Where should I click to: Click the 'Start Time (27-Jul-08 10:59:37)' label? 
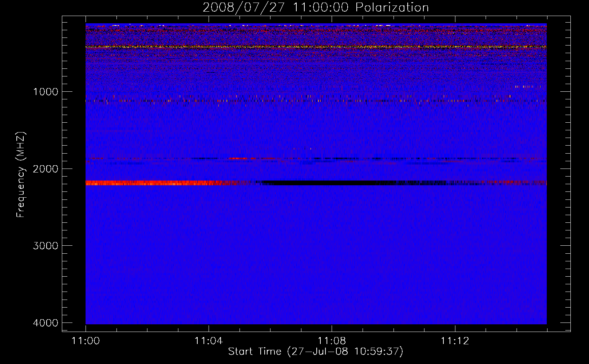point(316,352)
